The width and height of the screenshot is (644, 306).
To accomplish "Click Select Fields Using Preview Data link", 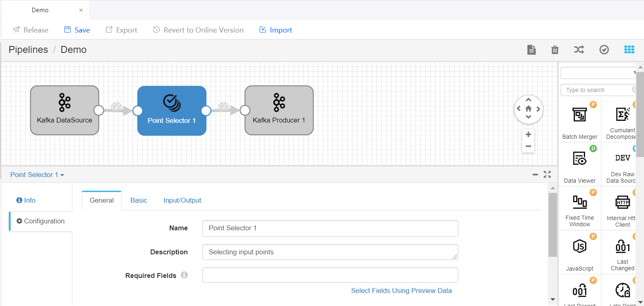I will tap(401, 291).
